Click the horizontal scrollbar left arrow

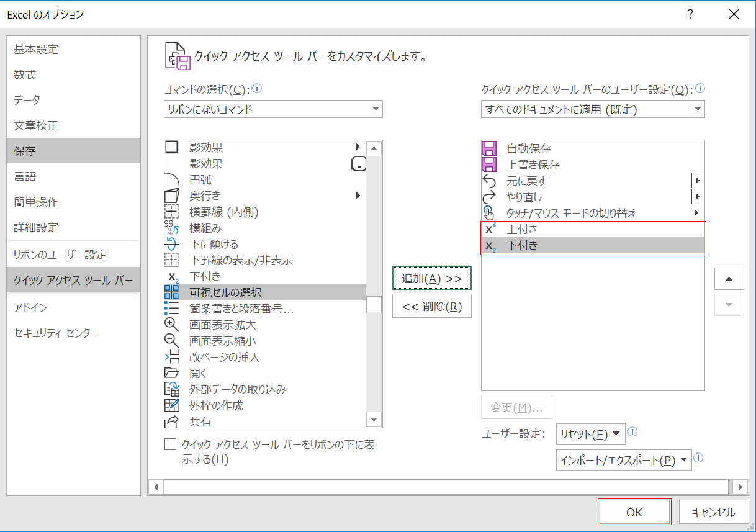point(156,487)
